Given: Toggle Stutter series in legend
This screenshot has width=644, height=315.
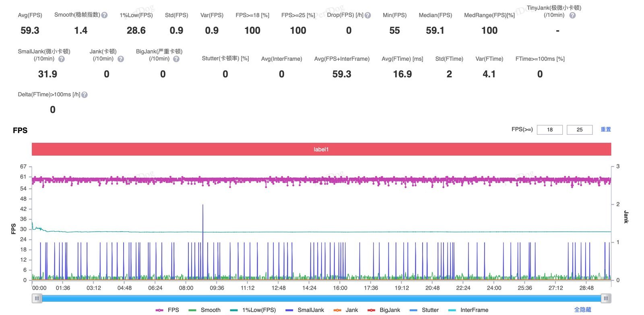Looking at the screenshot, I should pyautogui.click(x=424, y=310).
